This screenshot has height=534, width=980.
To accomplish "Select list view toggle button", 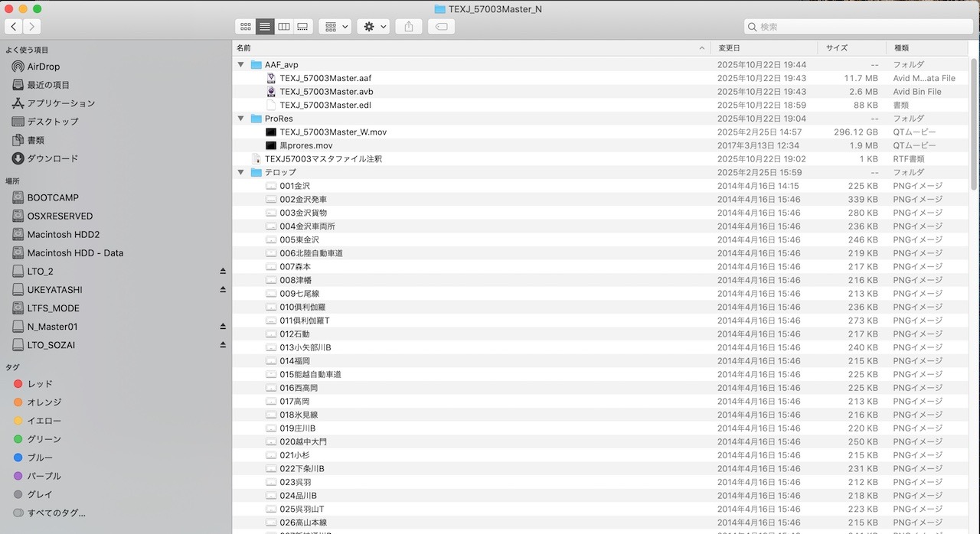I will [265, 27].
